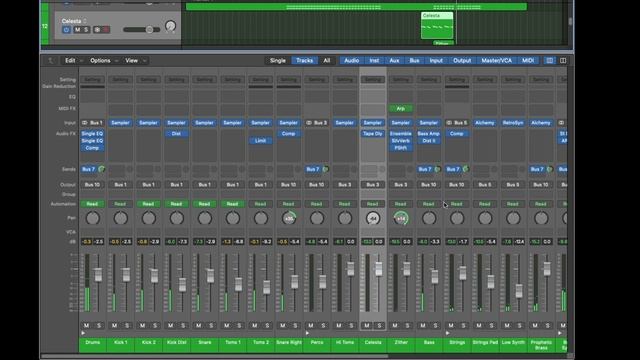Click the mixer horizontal scrollbar
The height and width of the screenshot is (360, 640).
[x=214, y=356]
